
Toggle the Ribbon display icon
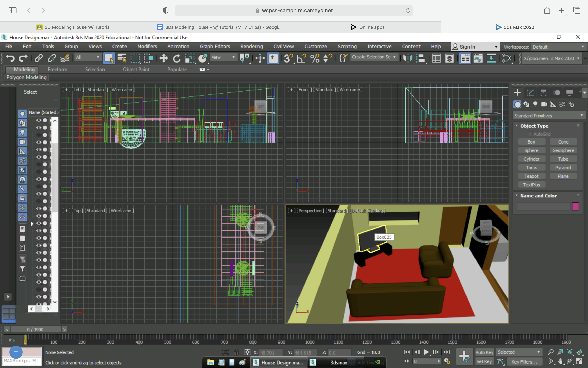(465, 58)
